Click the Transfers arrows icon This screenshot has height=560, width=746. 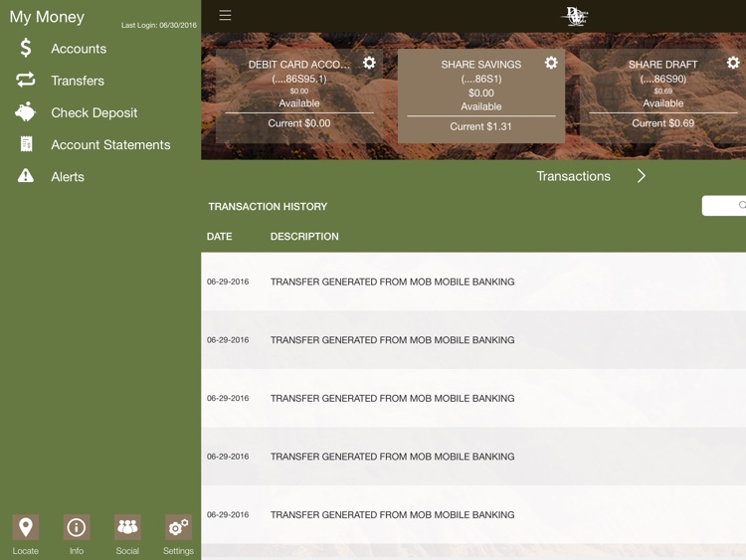tap(26, 80)
